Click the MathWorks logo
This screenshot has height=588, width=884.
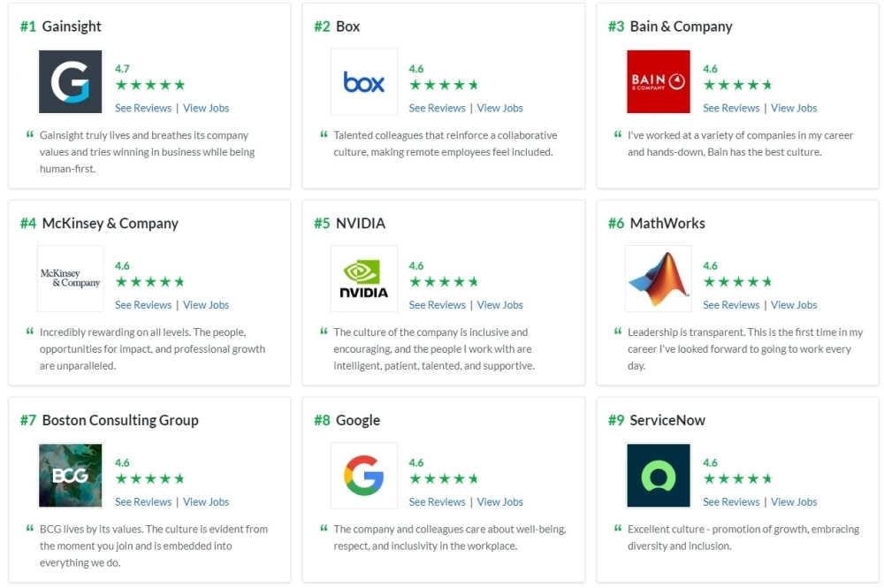(658, 279)
